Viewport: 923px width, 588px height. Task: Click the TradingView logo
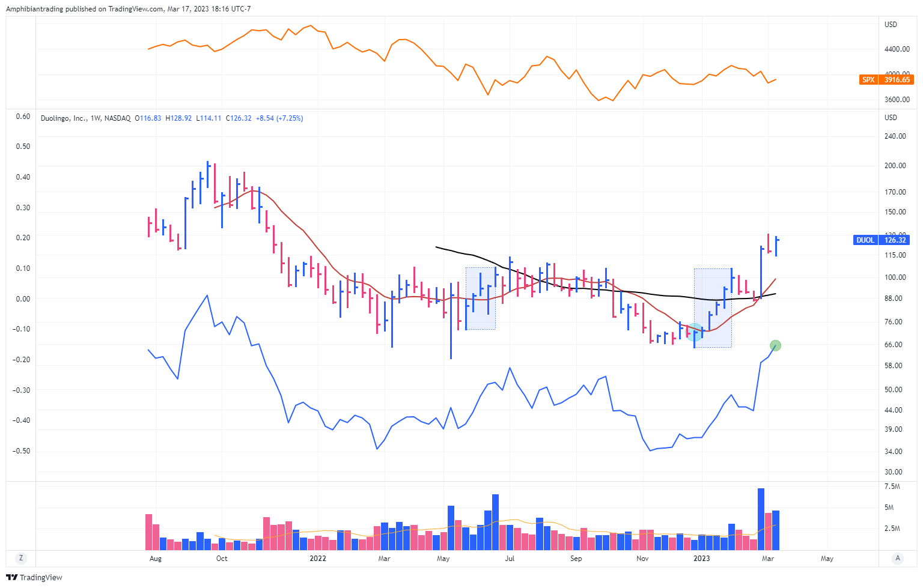(34, 577)
